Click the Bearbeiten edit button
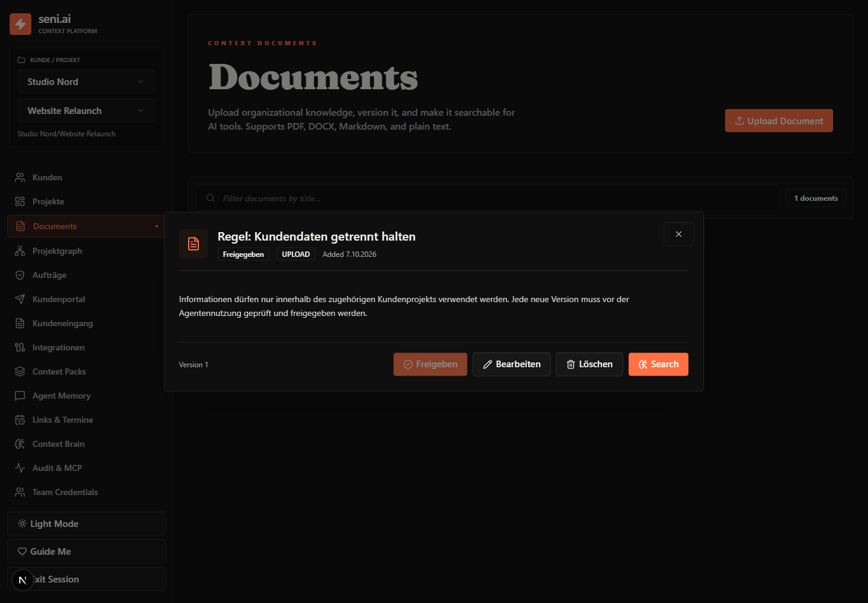Image resolution: width=868 pixels, height=603 pixels. tap(512, 364)
